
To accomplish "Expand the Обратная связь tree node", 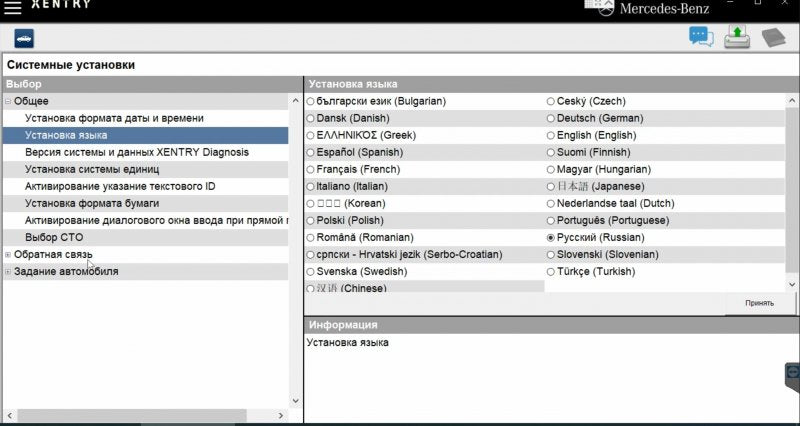I will (8, 255).
